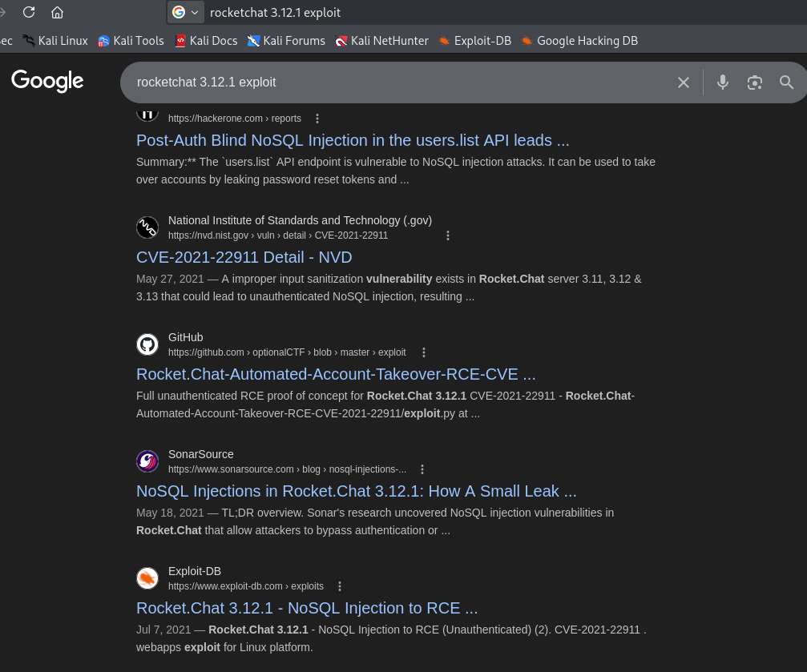Screen dimensions: 807x672
Task: Open Rocket.Chat 3.12.1 NoSQL Injection to RCE link
Action: (x=307, y=608)
